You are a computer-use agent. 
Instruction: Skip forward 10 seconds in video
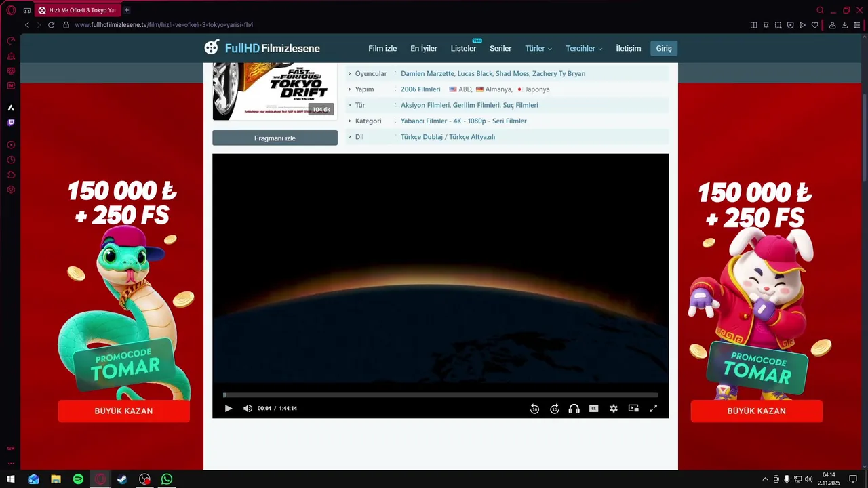[554, 409]
